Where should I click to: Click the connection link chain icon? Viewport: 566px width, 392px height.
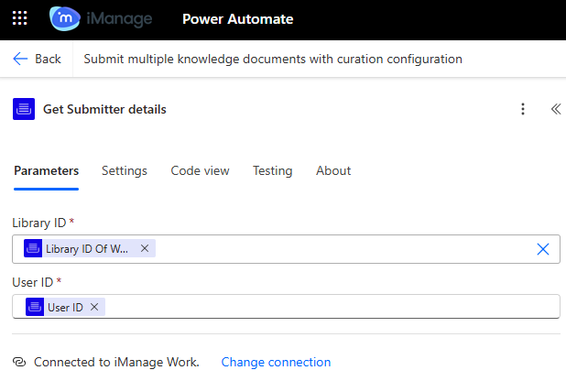tap(19, 362)
